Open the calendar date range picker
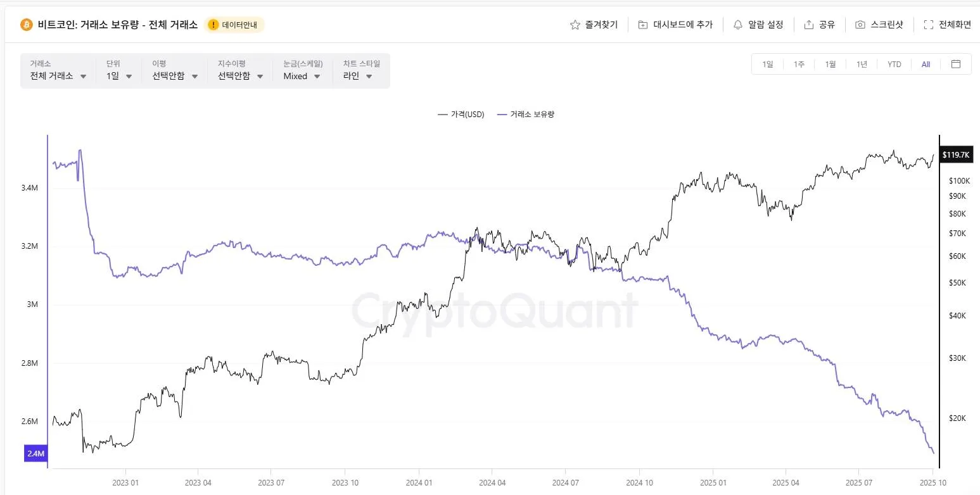Viewport: 980px width, 495px height. pyautogui.click(x=956, y=64)
